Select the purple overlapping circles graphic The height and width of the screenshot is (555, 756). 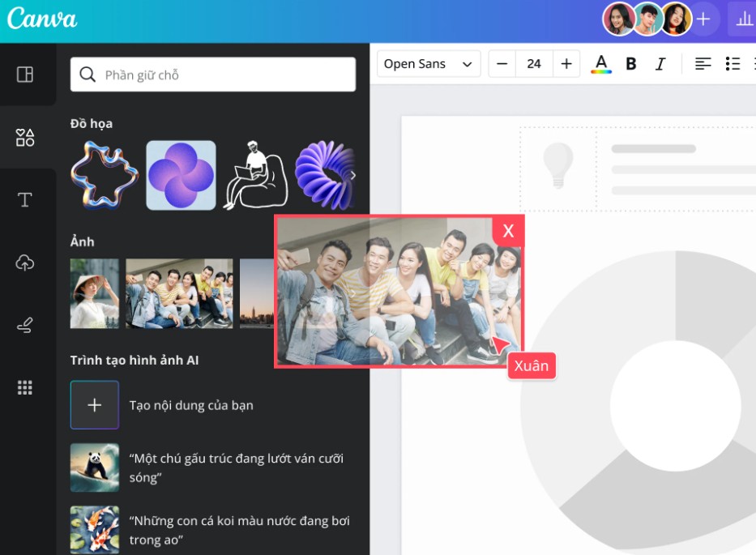pyautogui.click(x=181, y=175)
